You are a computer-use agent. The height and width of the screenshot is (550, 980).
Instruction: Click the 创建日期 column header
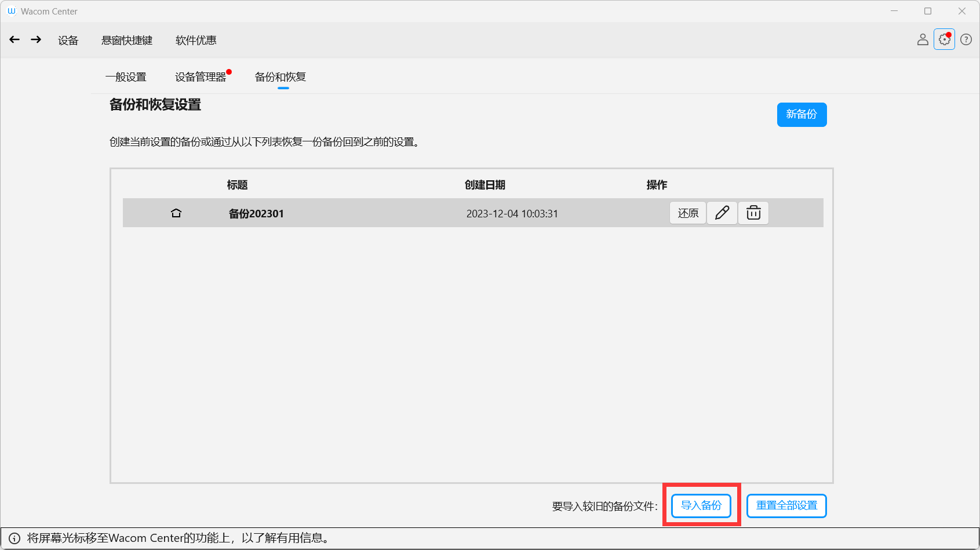[x=485, y=185]
